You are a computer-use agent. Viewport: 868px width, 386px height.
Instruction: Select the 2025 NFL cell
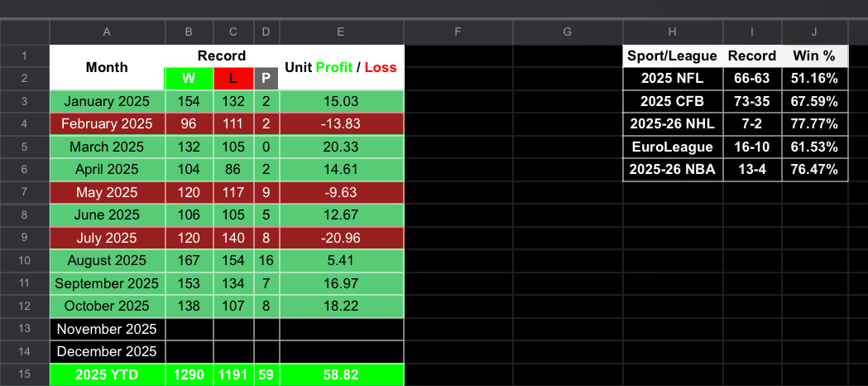coord(672,79)
